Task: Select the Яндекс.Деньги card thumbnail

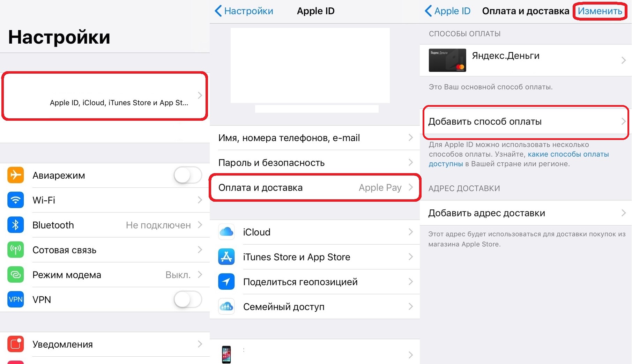Action: tap(447, 60)
